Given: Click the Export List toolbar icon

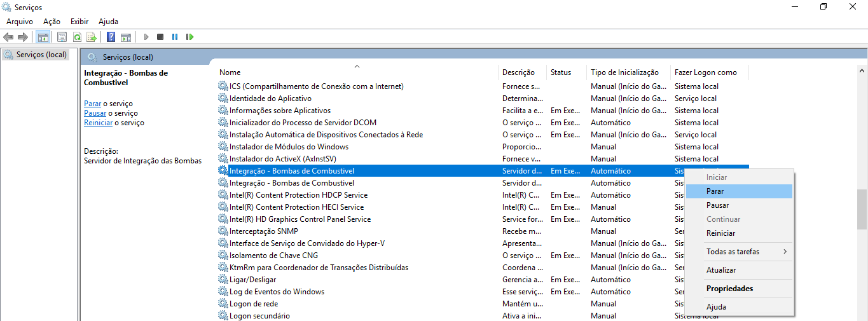Looking at the screenshot, I should (x=92, y=37).
